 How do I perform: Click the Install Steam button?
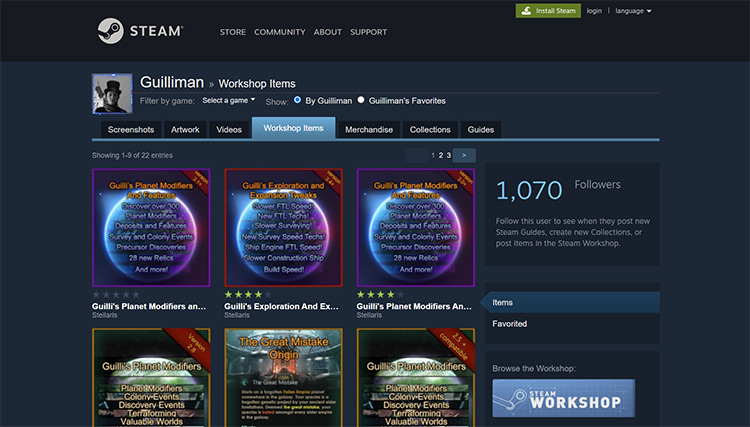point(548,11)
